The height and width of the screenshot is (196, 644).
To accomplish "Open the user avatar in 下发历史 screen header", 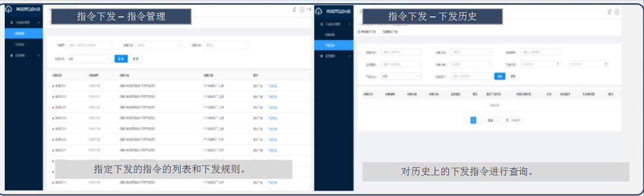I will (617, 12).
